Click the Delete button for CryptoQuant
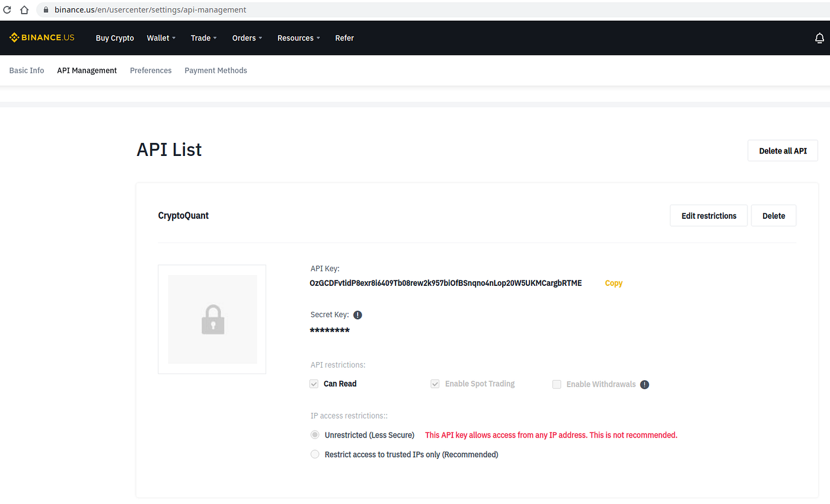The image size is (830, 504). tap(774, 216)
